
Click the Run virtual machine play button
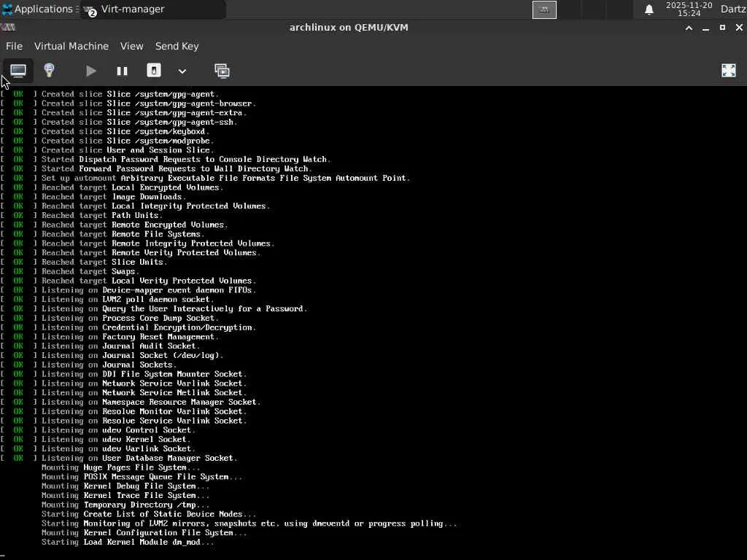pyautogui.click(x=90, y=71)
